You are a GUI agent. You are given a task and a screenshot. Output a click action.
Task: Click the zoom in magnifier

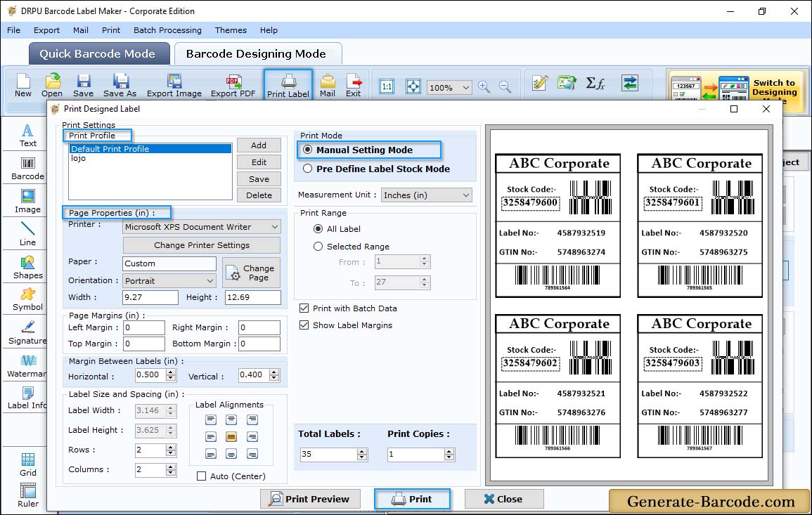484,87
